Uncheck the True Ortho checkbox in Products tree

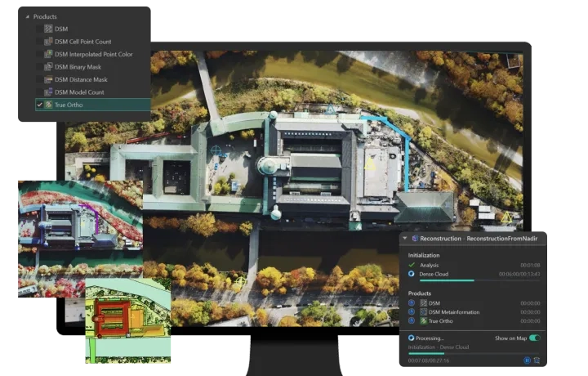pos(39,105)
